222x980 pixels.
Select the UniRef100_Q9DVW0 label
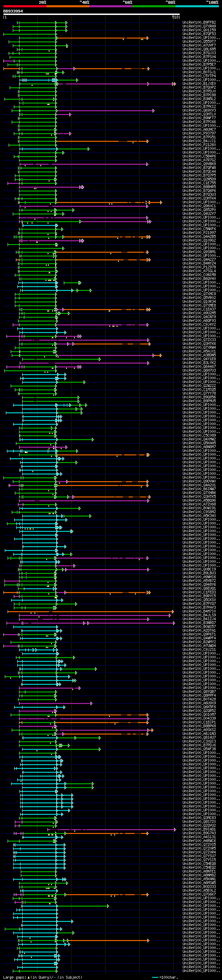point(199,481)
